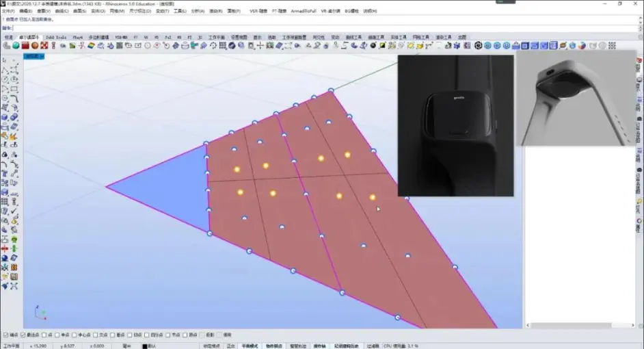Viewport: 644px width, 349px height.
Task: Click the multicolored ball icon in top toolbar
Action: (x=582, y=46)
